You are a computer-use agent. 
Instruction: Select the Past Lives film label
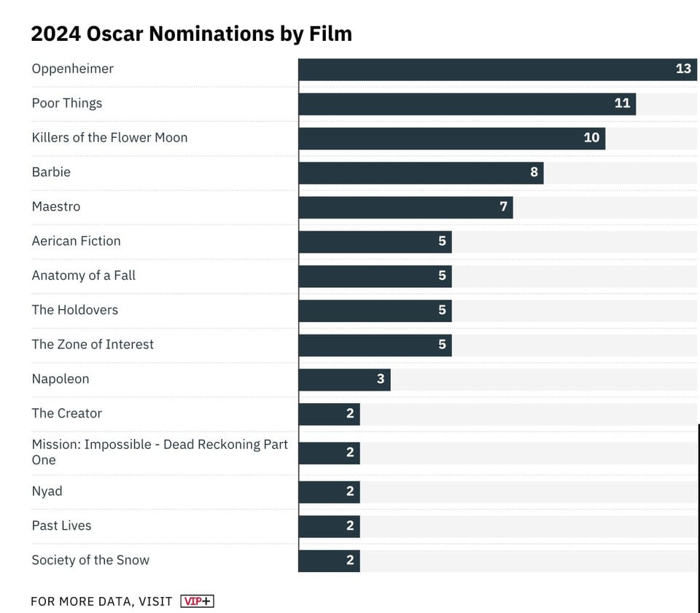[x=61, y=526]
